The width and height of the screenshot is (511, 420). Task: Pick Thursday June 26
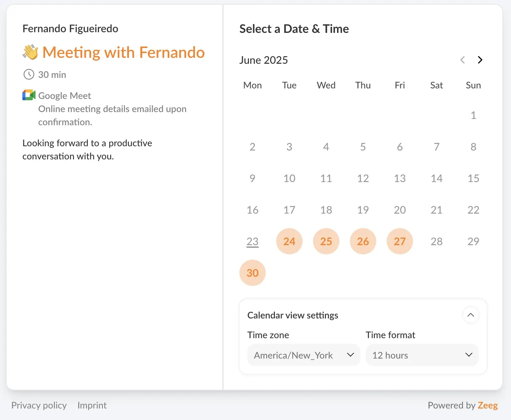[x=363, y=241]
